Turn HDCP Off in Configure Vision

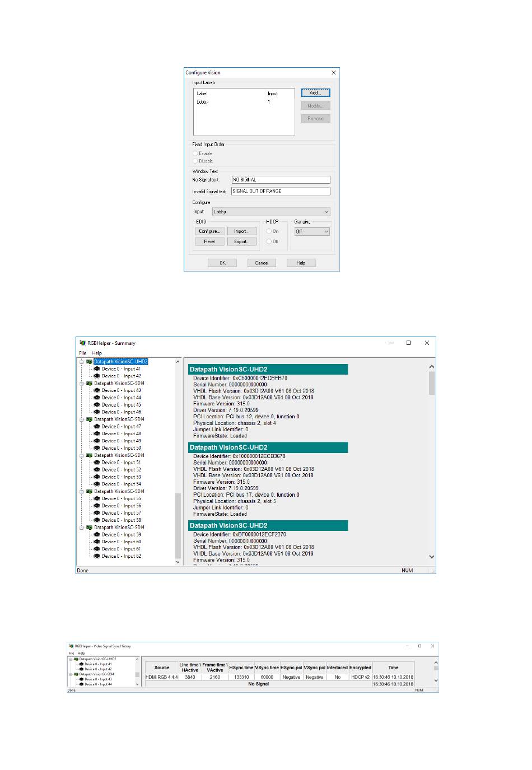[x=269, y=241]
